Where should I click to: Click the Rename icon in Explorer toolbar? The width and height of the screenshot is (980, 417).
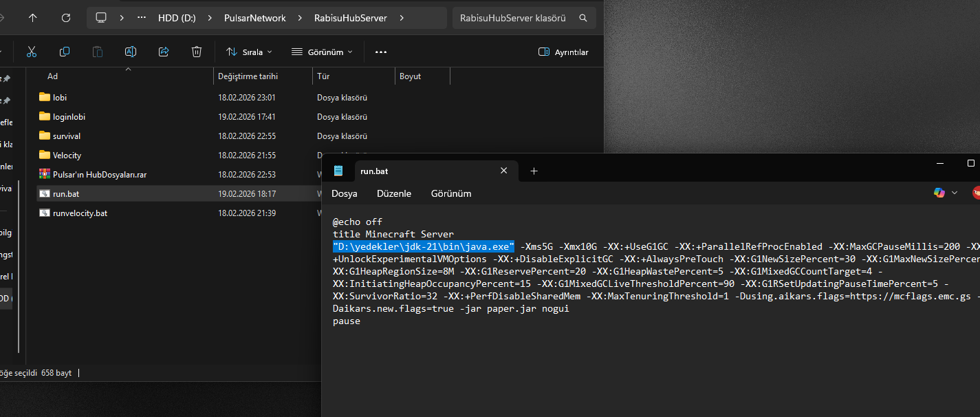point(131,52)
